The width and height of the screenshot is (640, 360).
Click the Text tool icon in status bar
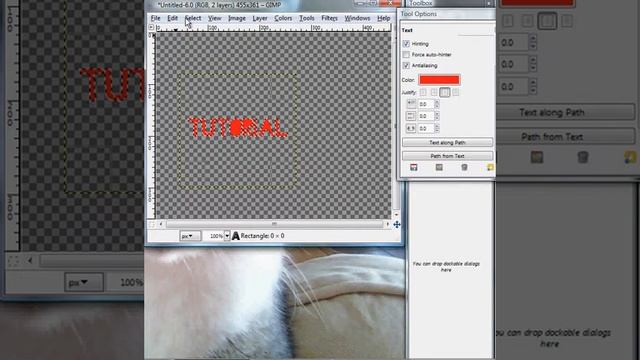coord(236,236)
